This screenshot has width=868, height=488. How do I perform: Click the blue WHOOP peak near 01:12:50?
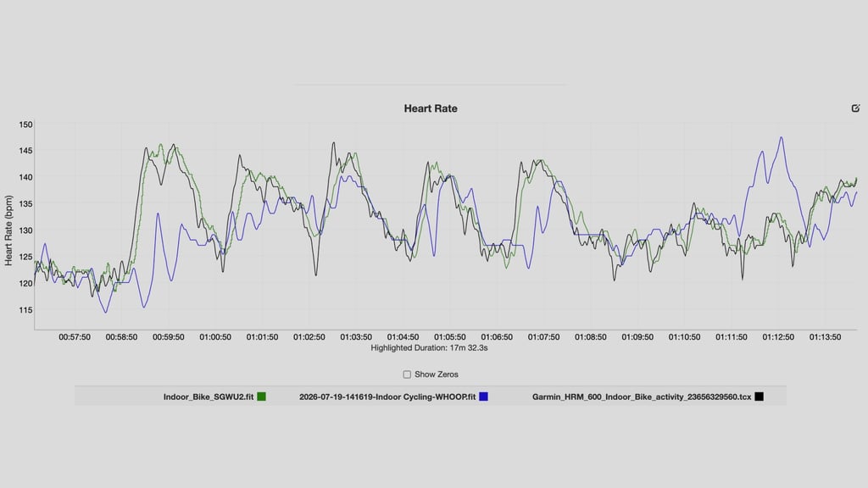[x=781, y=138]
